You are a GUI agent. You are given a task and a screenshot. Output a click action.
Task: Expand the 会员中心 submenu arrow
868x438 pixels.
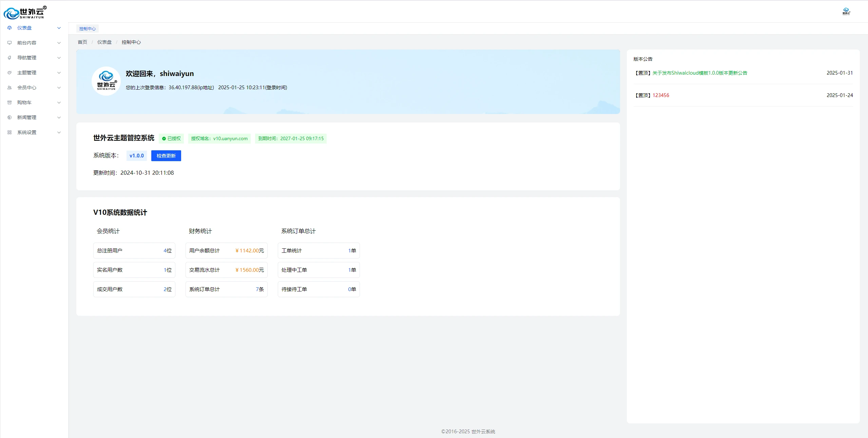[x=59, y=88]
